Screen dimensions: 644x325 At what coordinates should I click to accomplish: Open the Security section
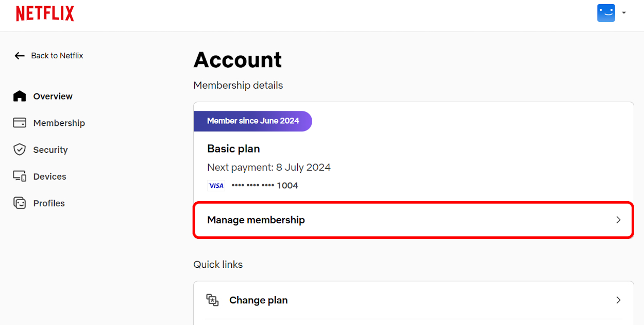point(50,150)
